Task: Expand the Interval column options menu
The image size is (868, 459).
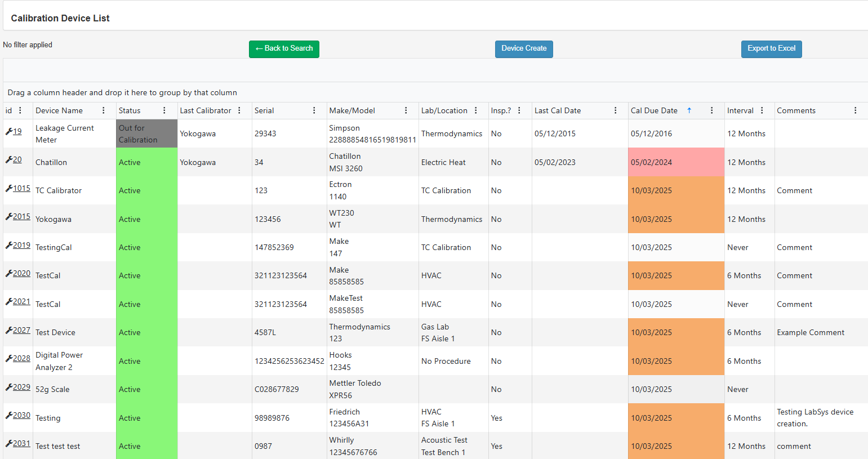Action: click(762, 110)
